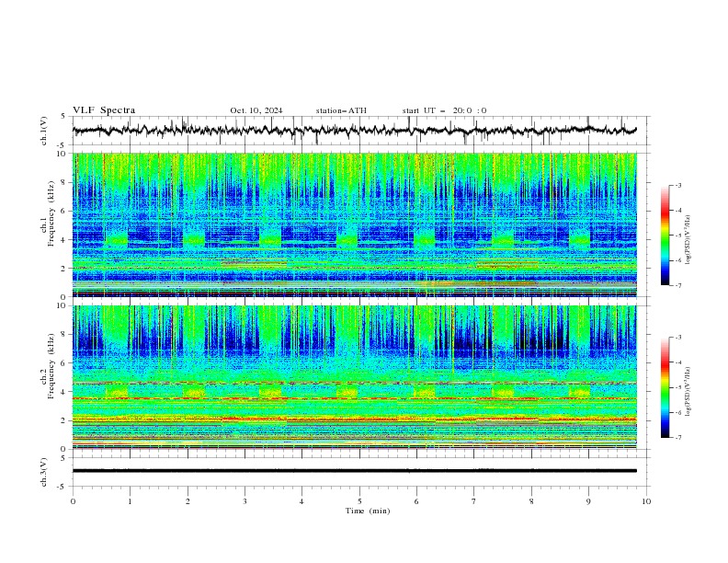Click time axis tick label "5"
Viewport: 728px width, 563px height.
coord(359,501)
